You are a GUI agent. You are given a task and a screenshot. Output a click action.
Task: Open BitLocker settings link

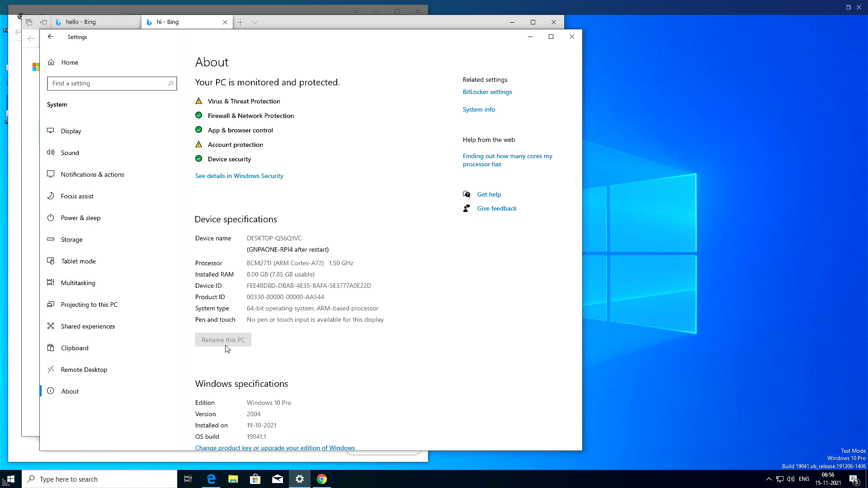point(487,92)
